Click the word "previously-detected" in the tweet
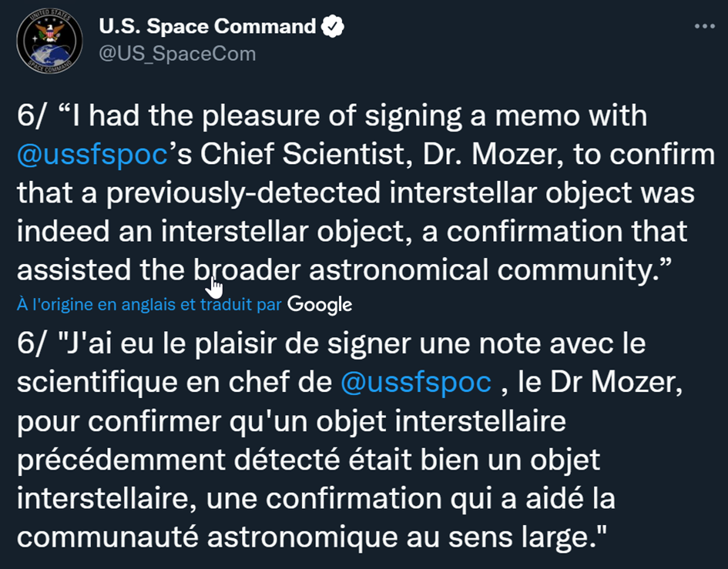Screen dimensions: 728x569 pos(243,193)
